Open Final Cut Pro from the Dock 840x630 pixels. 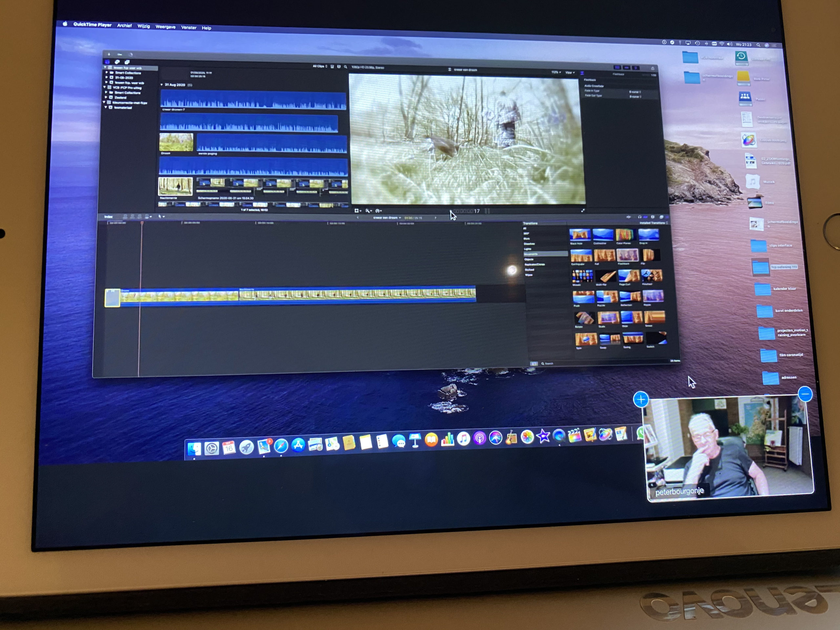pyautogui.click(x=574, y=436)
